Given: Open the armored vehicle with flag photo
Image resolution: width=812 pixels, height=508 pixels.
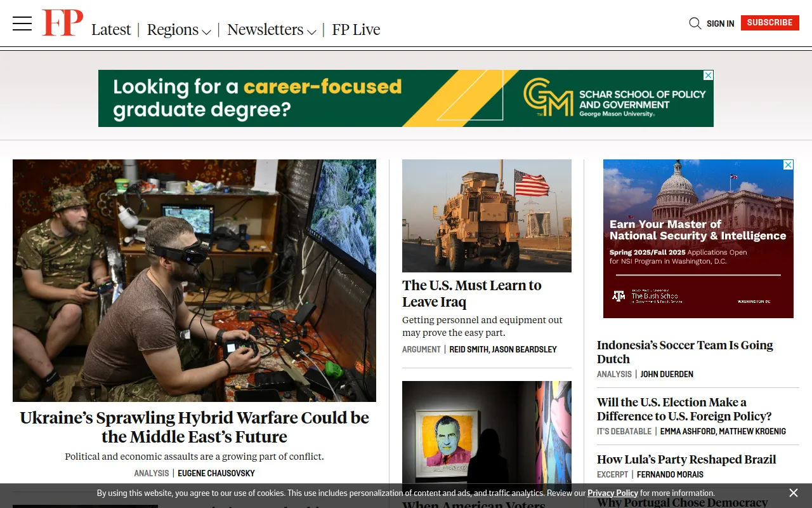Looking at the screenshot, I should (x=487, y=216).
